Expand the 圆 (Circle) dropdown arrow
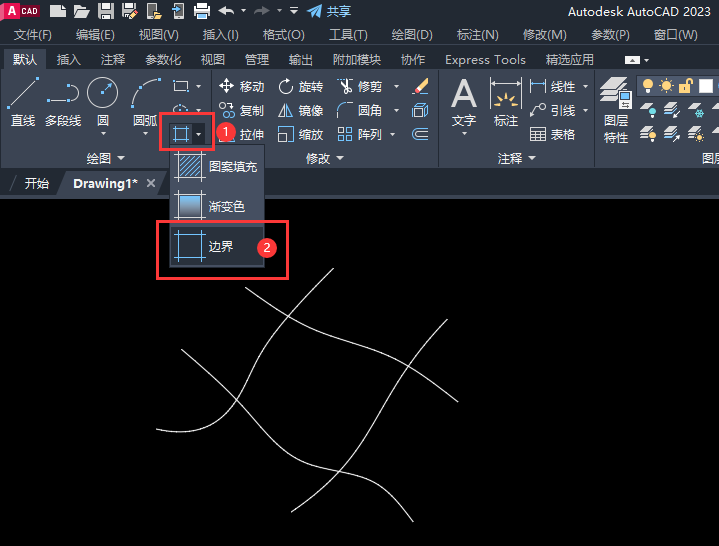719x546 pixels. click(103, 133)
